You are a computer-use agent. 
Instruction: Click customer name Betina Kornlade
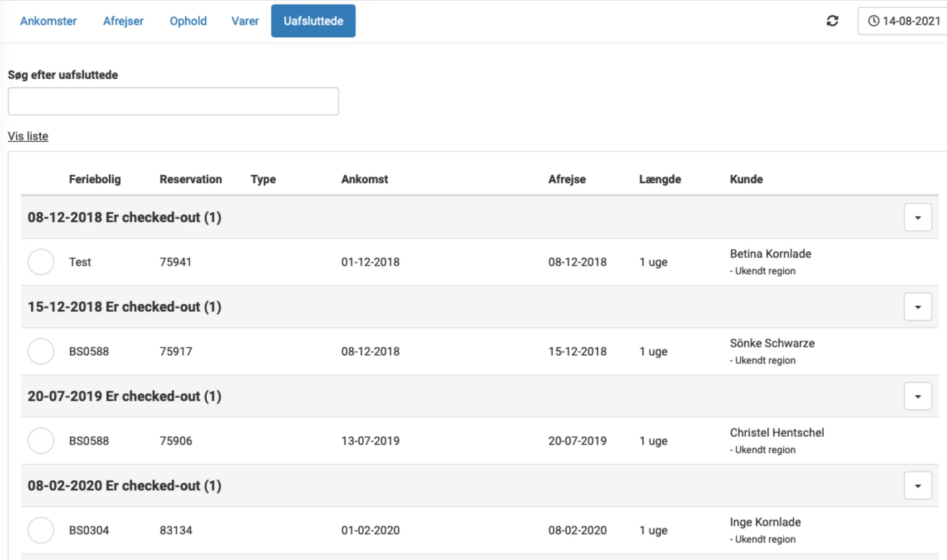pyautogui.click(x=770, y=254)
